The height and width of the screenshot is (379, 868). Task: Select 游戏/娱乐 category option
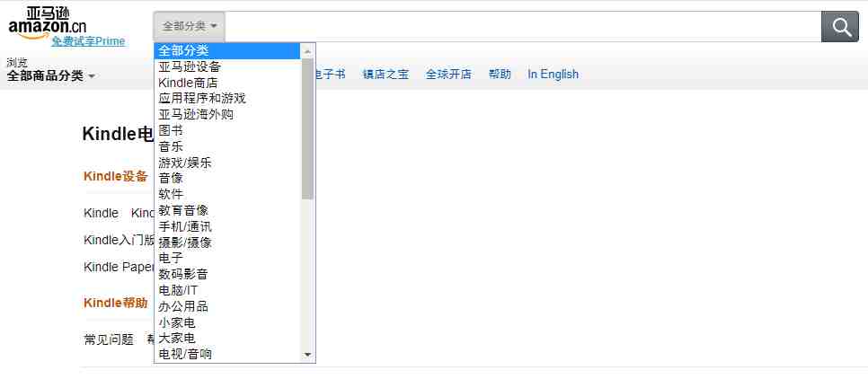tap(228, 163)
